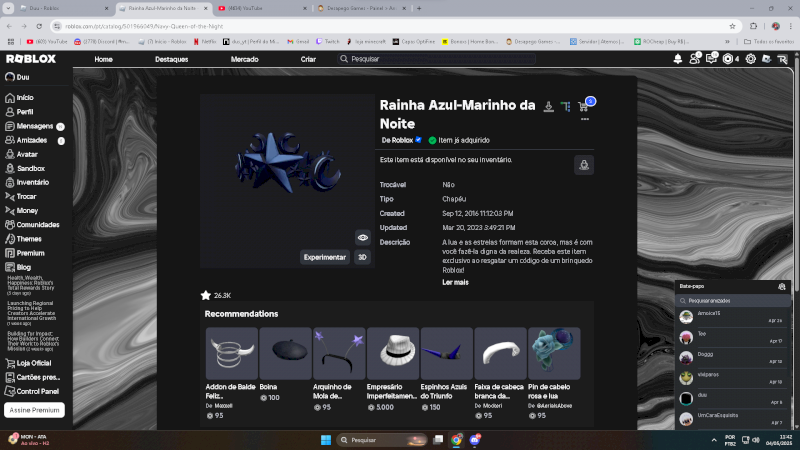This screenshot has width=800, height=450.
Task: Open Sandbox in the sidebar
Action: [x=25, y=168]
